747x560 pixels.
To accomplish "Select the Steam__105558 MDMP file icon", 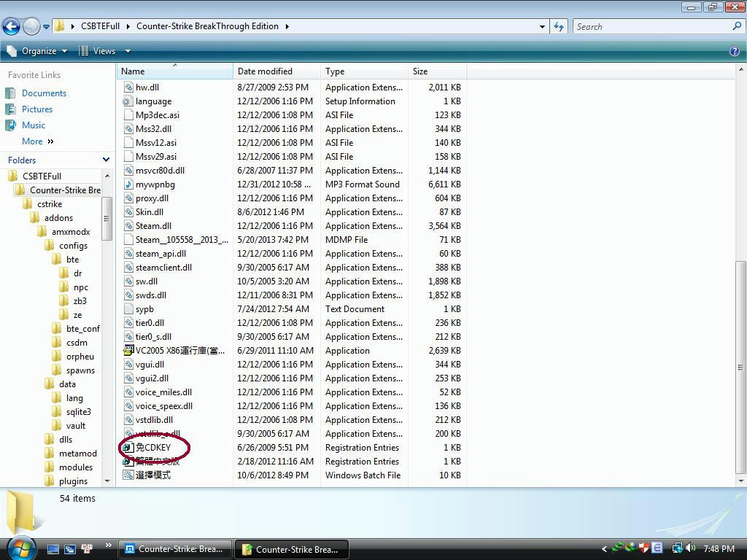I will coord(128,239).
